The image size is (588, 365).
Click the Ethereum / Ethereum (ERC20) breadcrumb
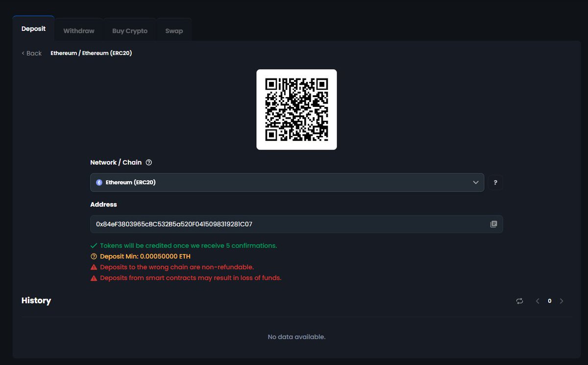pos(91,53)
